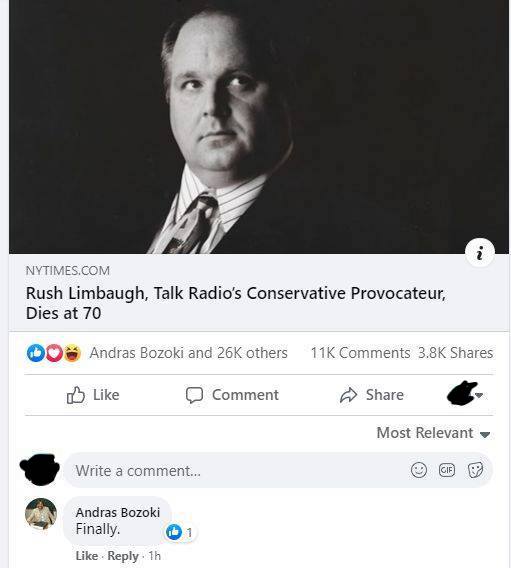This screenshot has width=511, height=568.
Task: Click the laughing reaction emoji in summary
Action: (x=72, y=353)
